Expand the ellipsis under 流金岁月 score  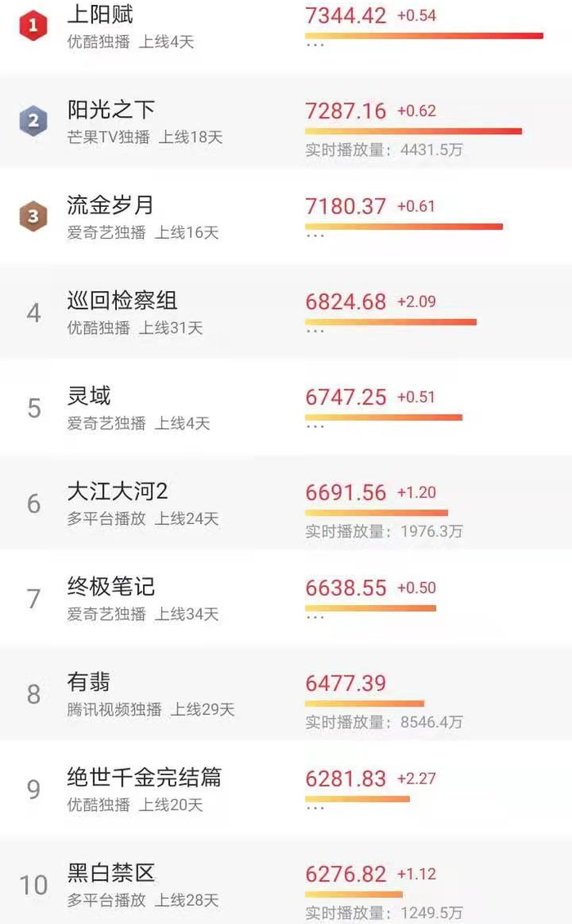click(x=315, y=235)
